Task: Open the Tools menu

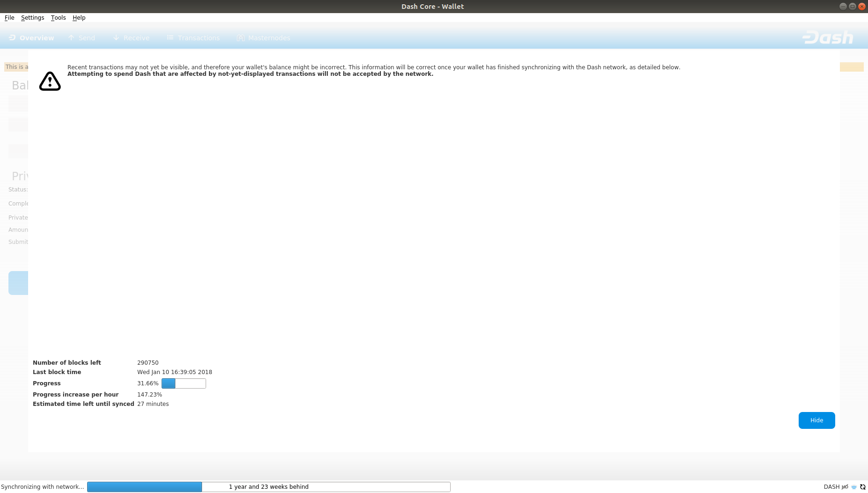Action: click(58, 18)
